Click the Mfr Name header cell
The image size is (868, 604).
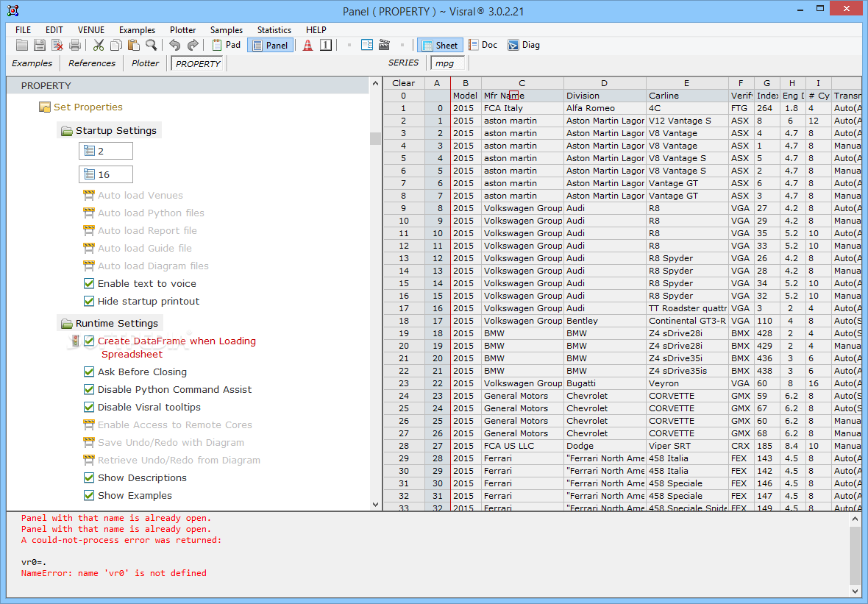[x=522, y=96]
